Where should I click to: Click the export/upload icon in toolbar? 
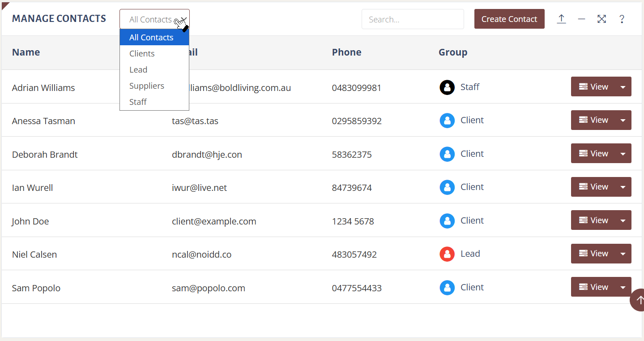[561, 19]
